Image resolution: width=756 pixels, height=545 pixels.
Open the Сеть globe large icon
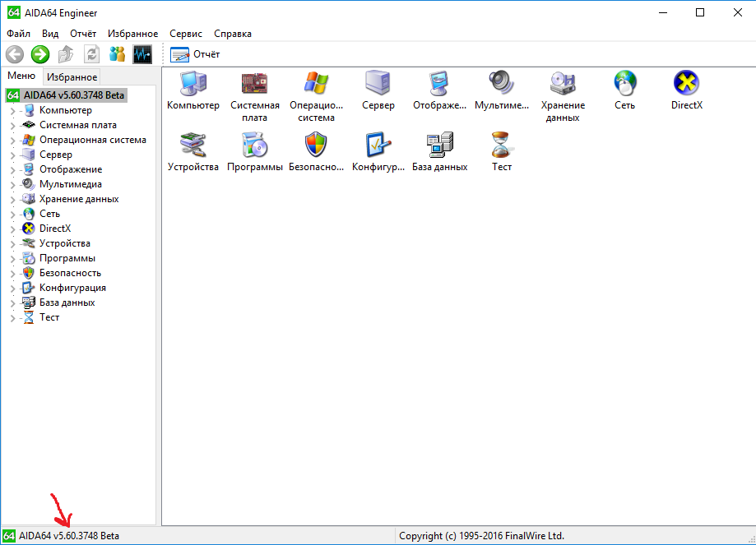625,90
